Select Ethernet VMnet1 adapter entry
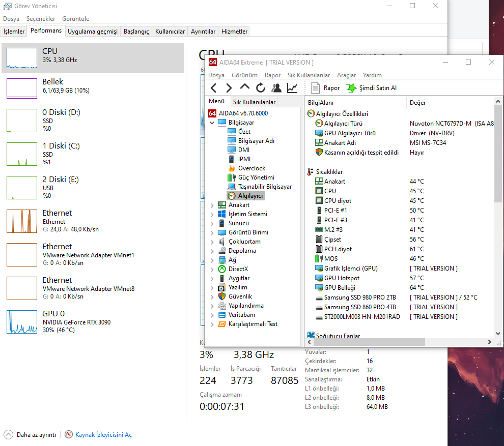This screenshot has height=446, width=504. pos(93,255)
